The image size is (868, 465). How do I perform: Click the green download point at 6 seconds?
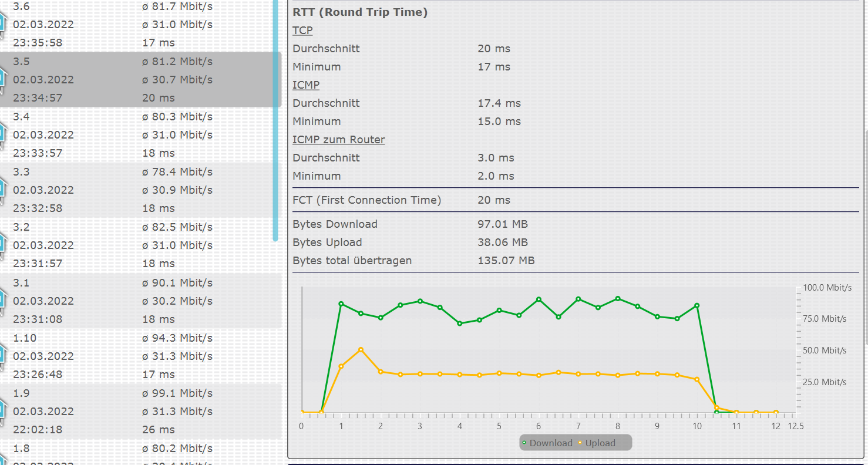pos(539,299)
